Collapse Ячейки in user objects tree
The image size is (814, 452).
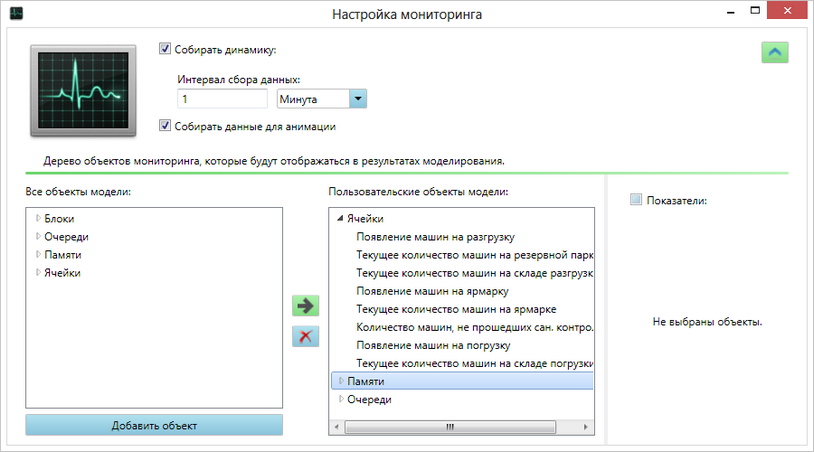(340, 218)
